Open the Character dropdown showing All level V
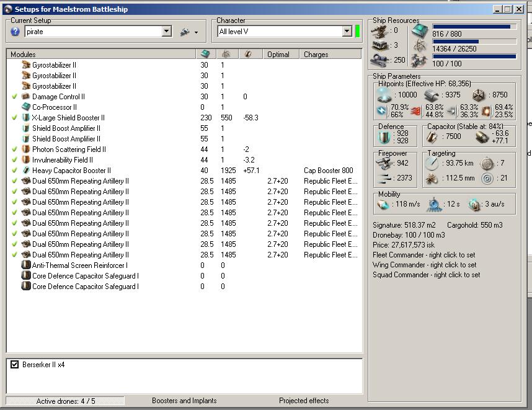This screenshot has height=410, width=532. (x=347, y=32)
